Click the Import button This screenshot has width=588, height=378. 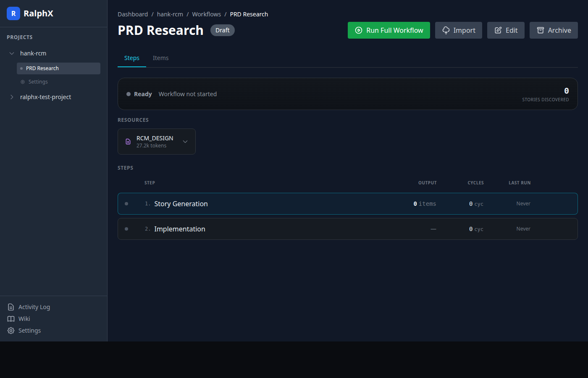click(459, 30)
